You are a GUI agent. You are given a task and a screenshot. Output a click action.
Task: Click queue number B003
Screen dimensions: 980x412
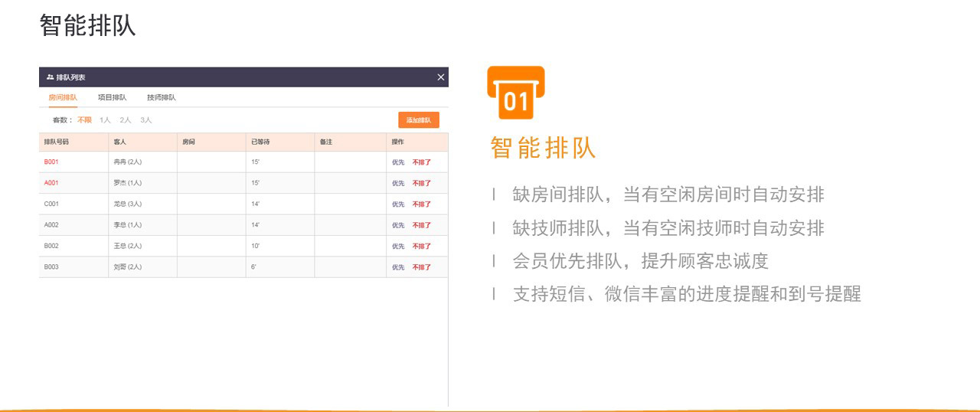click(x=51, y=267)
